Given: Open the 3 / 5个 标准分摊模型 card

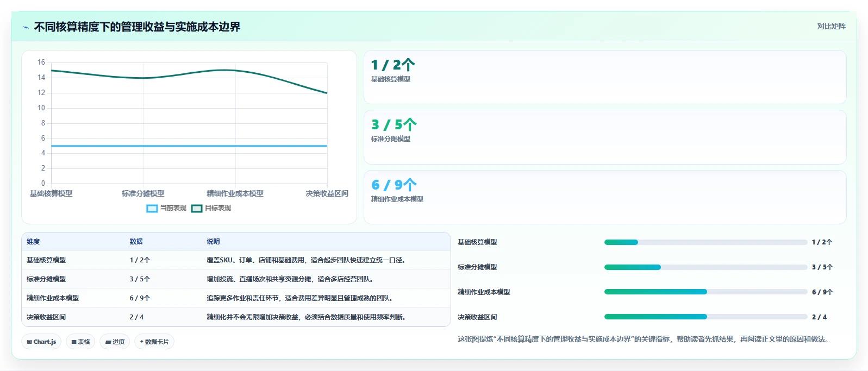Looking at the screenshot, I should pos(605,137).
